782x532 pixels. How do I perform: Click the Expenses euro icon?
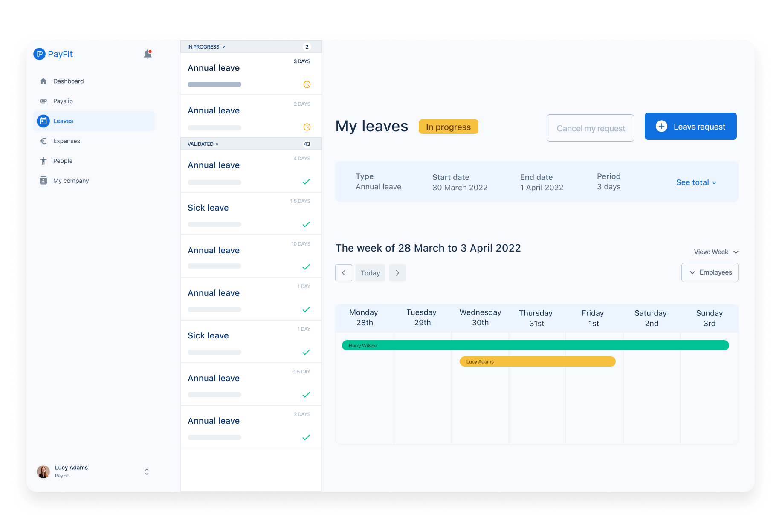point(43,141)
